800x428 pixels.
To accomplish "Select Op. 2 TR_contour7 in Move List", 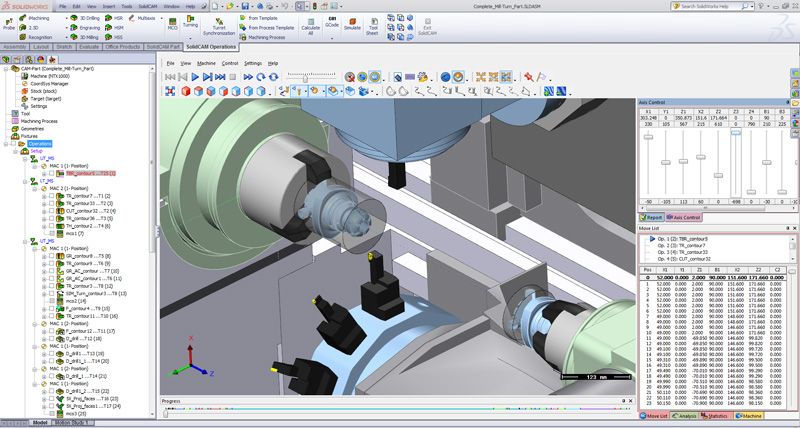I will point(682,245).
